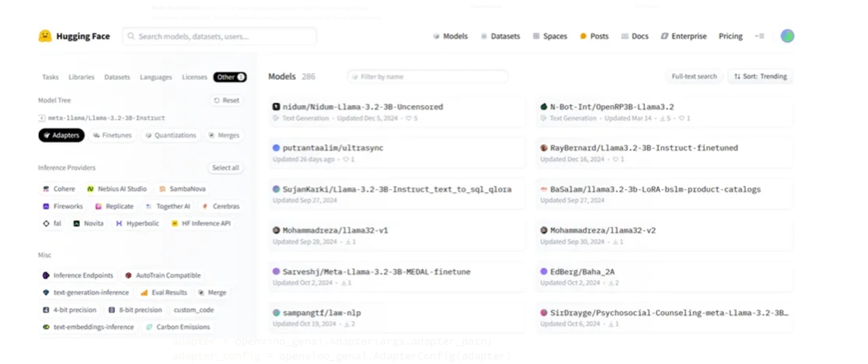
Task: Click the Filter by name field
Action: tap(427, 76)
